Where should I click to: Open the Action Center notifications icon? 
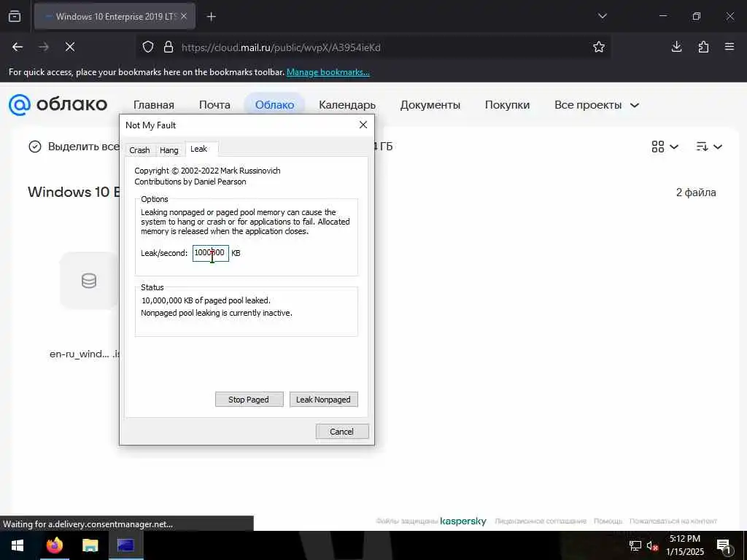724,545
